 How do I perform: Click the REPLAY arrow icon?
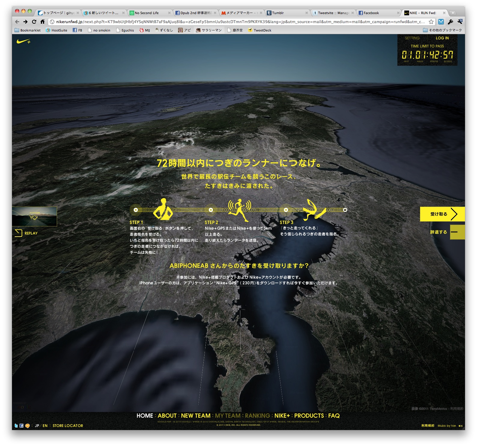[x=18, y=233]
